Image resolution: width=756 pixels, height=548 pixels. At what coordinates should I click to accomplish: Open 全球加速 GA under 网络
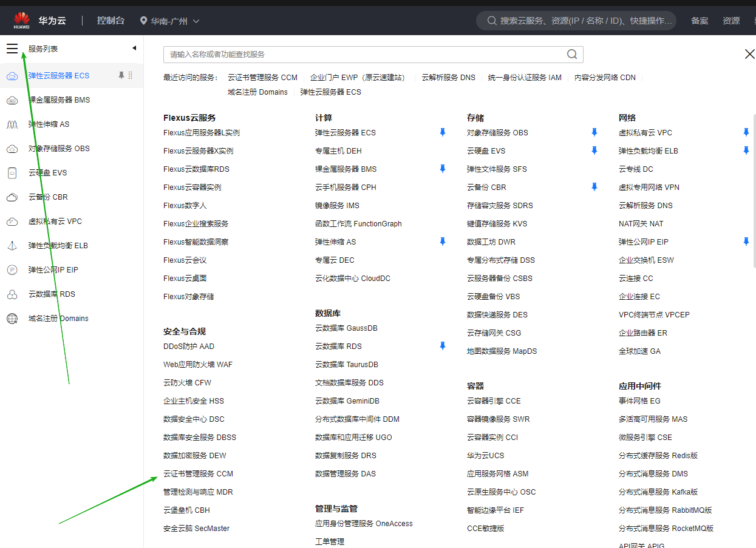coord(639,351)
